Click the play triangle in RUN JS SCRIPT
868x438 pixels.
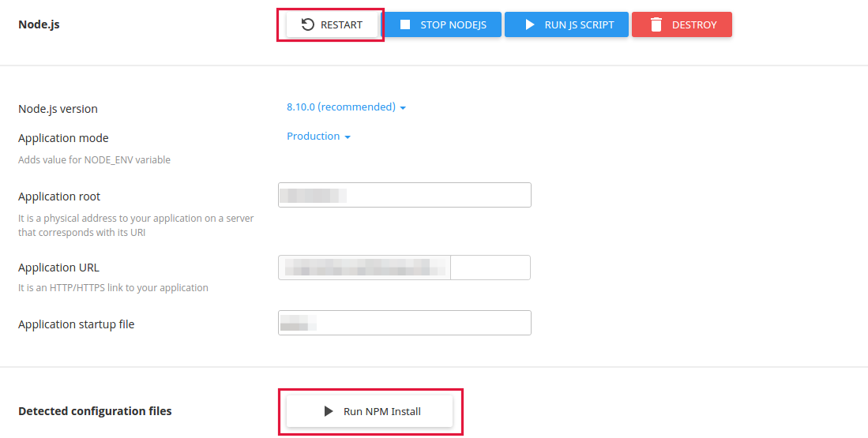click(x=530, y=25)
